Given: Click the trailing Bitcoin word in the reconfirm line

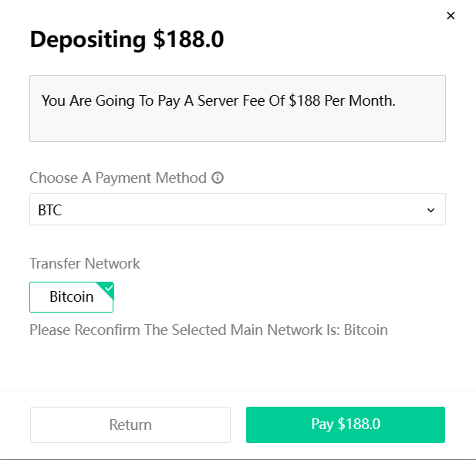Looking at the screenshot, I should pyautogui.click(x=366, y=330).
